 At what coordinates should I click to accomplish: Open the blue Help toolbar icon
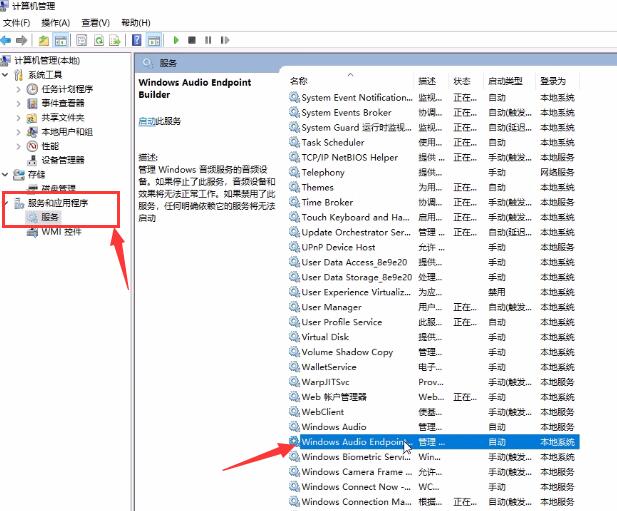click(x=137, y=40)
